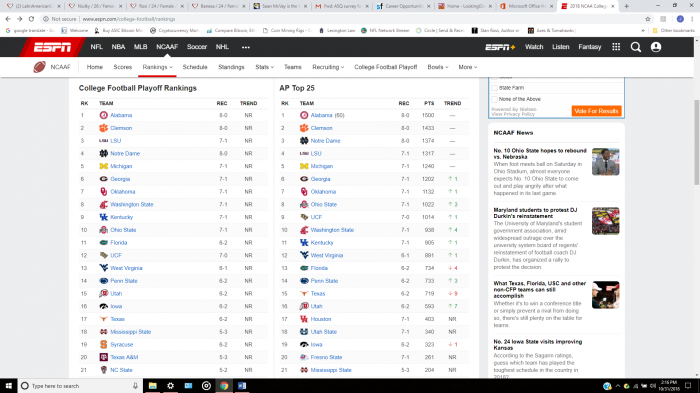Read Ohio State hopes to rebound article

click(x=540, y=154)
